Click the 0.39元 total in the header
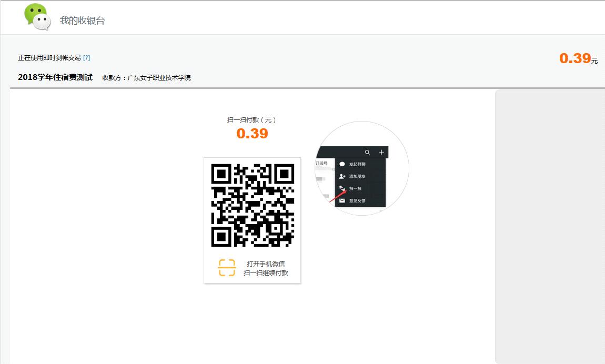 [578, 58]
